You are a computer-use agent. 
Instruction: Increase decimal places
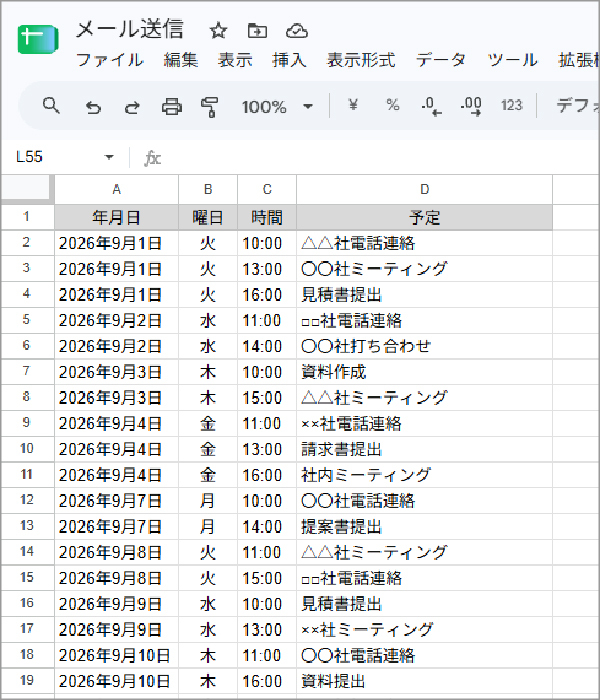(471, 107)
